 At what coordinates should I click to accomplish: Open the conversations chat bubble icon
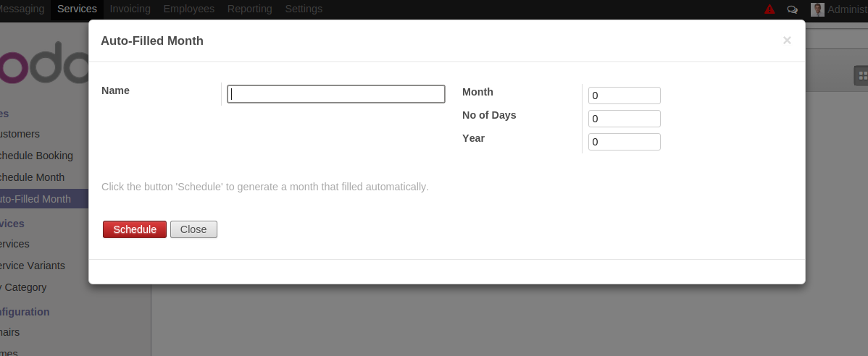pos(792,9)
